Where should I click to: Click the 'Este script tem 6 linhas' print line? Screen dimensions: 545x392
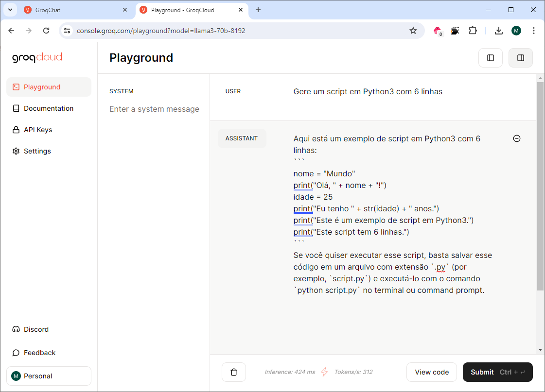(351, 232)
